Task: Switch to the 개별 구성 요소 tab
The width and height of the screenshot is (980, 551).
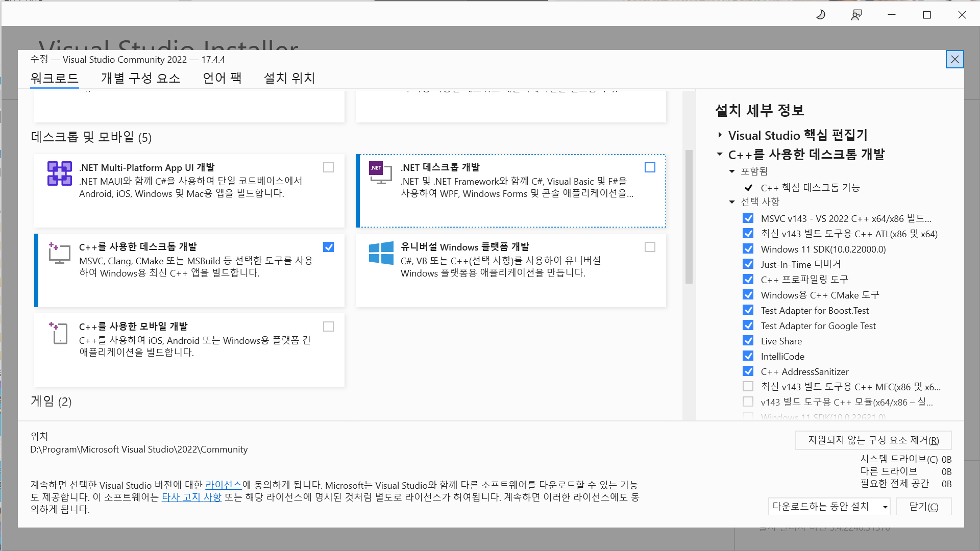Action: pos(140,78)
